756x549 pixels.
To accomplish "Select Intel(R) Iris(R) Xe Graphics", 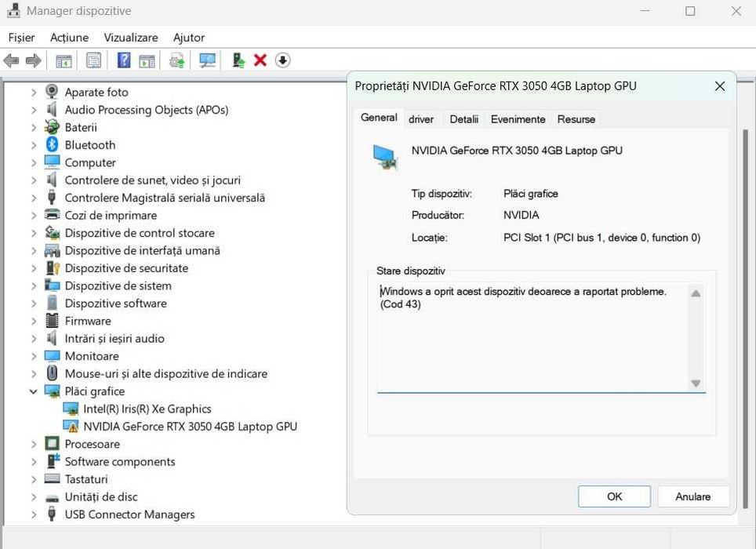I will [147, 409].
